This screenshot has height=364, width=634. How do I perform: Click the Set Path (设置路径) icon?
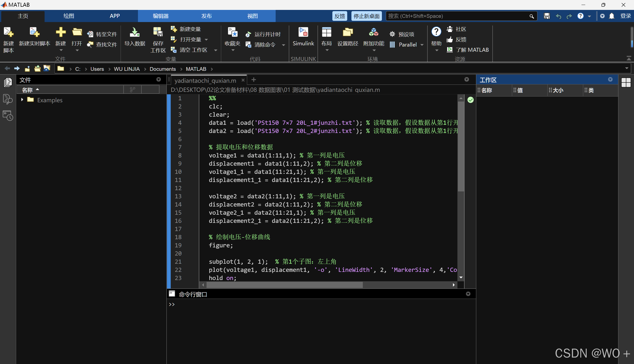(347, 32)
